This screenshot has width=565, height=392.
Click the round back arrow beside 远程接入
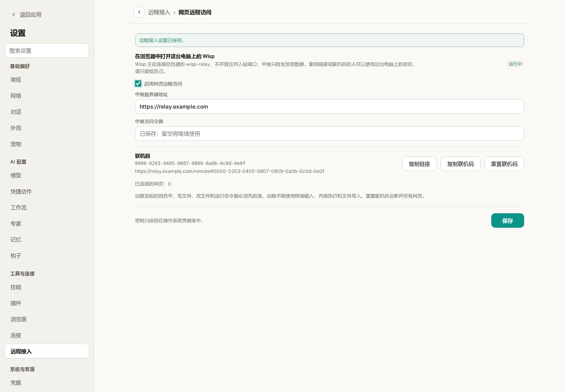click(x=139, y=12)
